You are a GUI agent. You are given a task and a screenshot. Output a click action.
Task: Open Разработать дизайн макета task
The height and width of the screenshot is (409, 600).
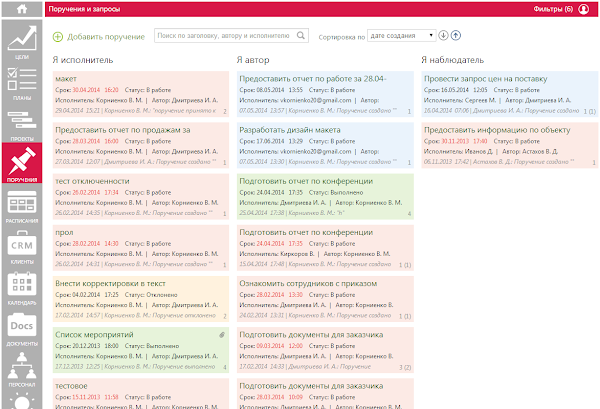[290, 130]
